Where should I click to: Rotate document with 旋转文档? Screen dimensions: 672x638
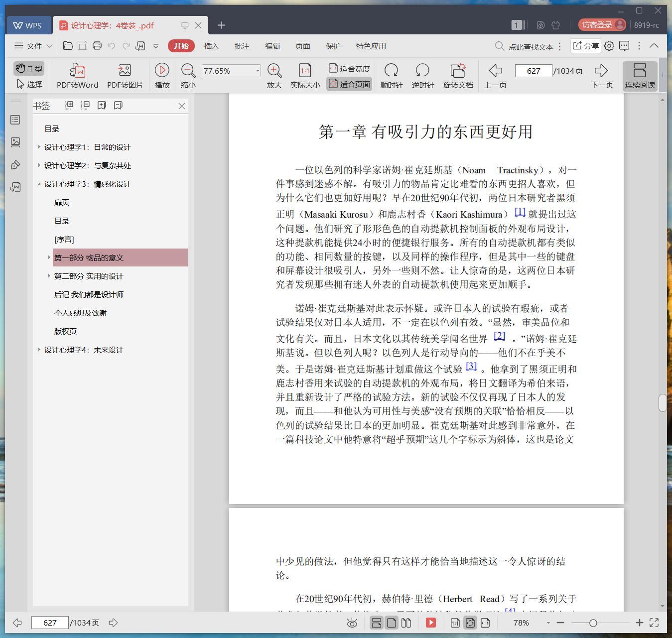point(458,76)
